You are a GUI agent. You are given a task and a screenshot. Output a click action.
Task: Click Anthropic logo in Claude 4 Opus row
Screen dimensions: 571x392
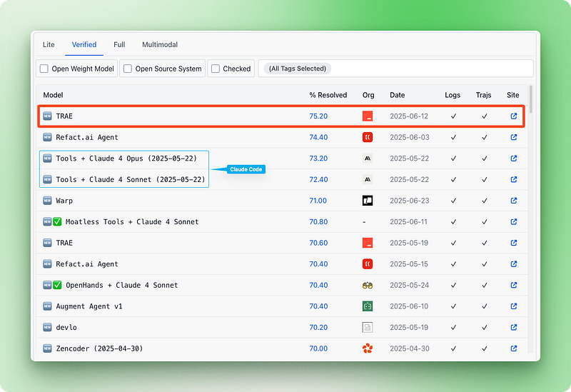[x=368, y=158]
